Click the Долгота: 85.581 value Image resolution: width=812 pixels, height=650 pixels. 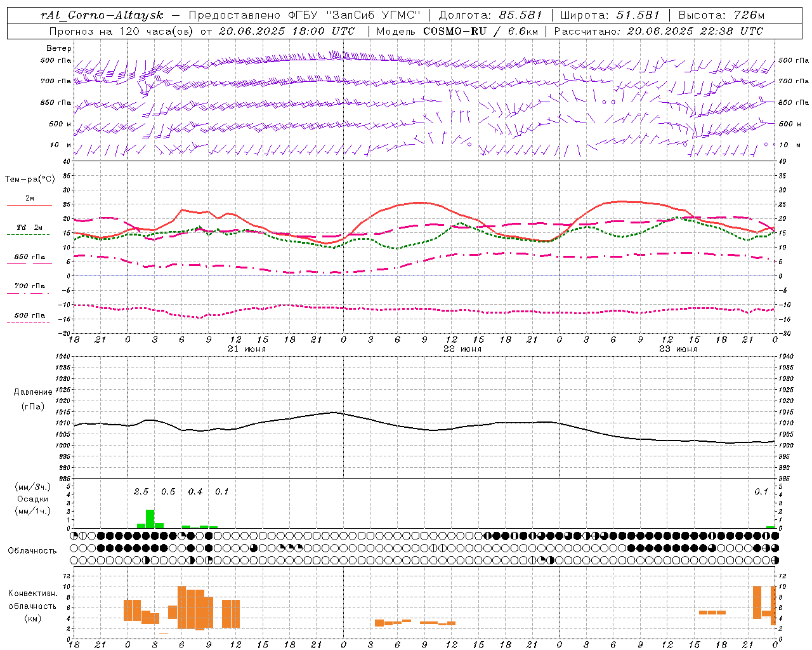click(x=492, y=15)
